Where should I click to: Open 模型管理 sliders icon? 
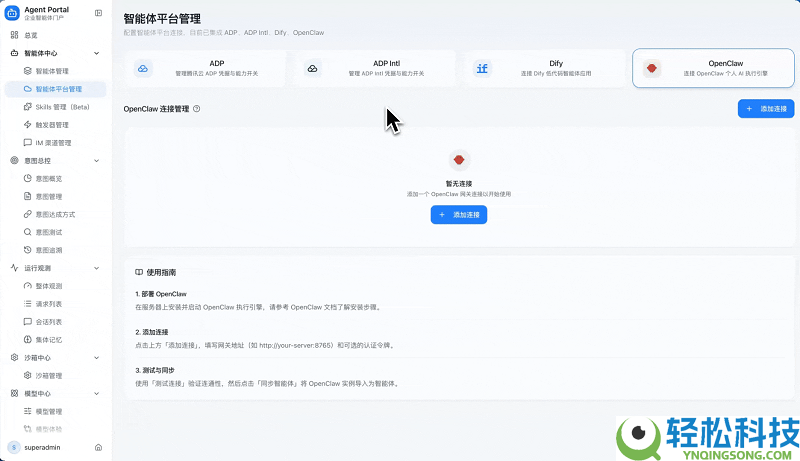click(28, 411)
